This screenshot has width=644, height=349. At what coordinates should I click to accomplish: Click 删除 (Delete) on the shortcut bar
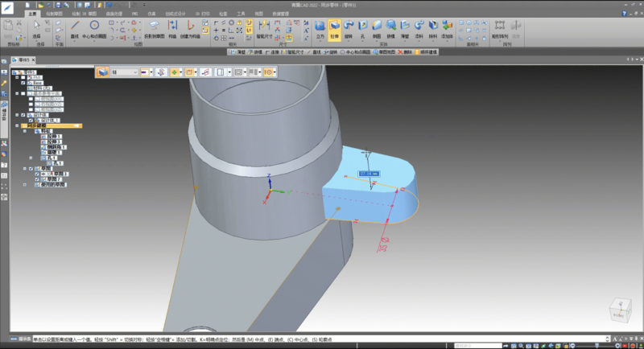[405, 52]
